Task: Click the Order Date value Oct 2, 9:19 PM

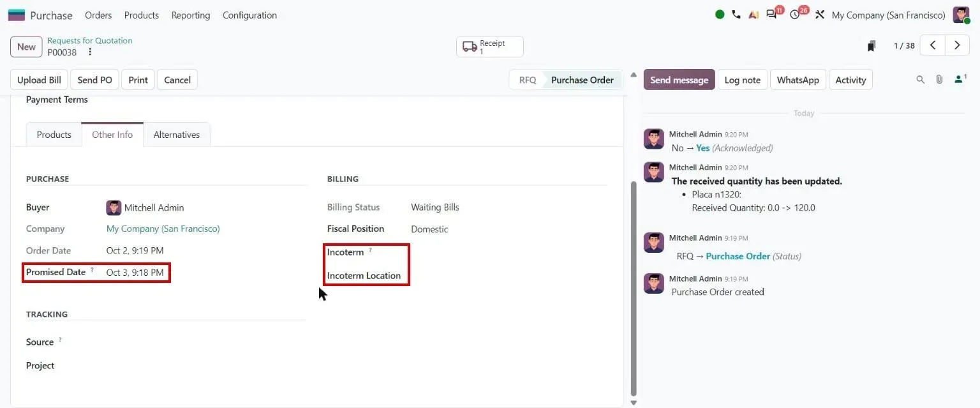Action: coord(135,250)
